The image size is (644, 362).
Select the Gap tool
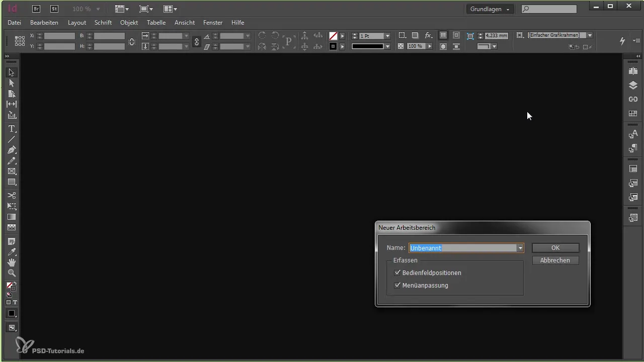[x=12, y=104]
